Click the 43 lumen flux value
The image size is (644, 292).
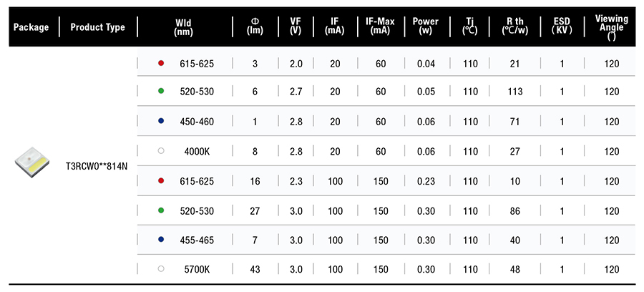(255, 268)
